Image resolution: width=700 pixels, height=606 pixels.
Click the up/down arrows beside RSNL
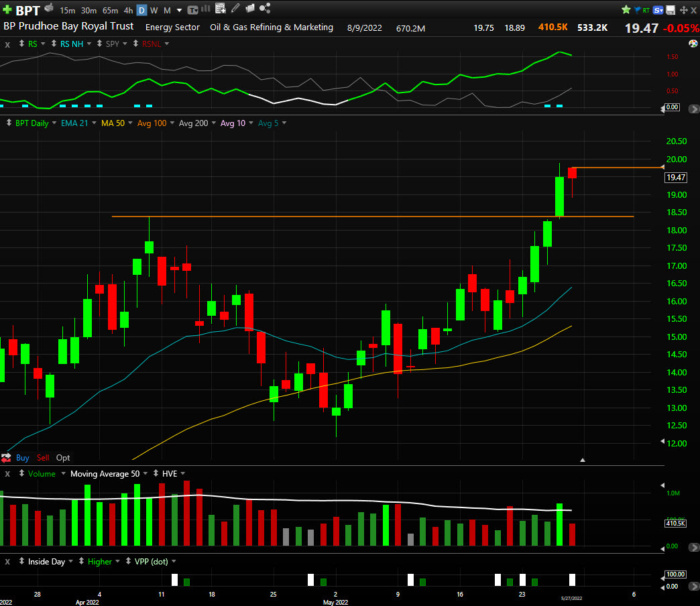[x=135, y=44]
